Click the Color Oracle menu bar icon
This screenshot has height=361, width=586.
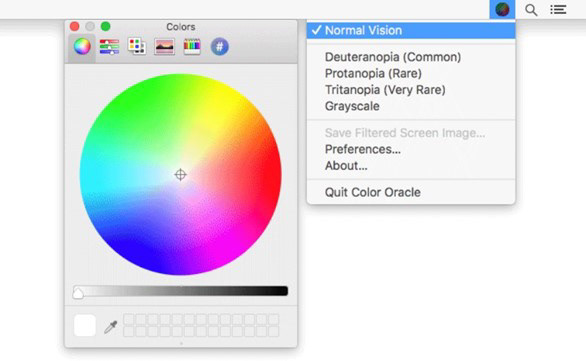[502, 9]
